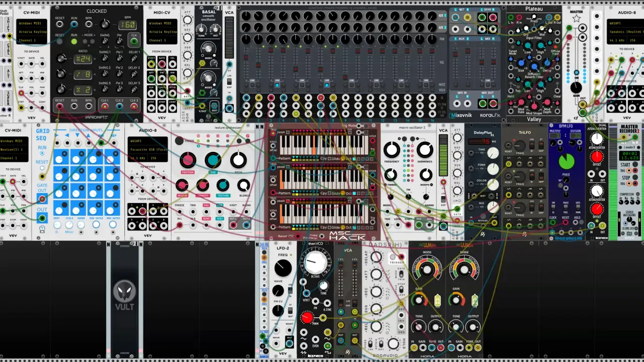Click the evenVCO square wave output jack
This screenshot has height=362, width=644.
[x=328, y=346]
